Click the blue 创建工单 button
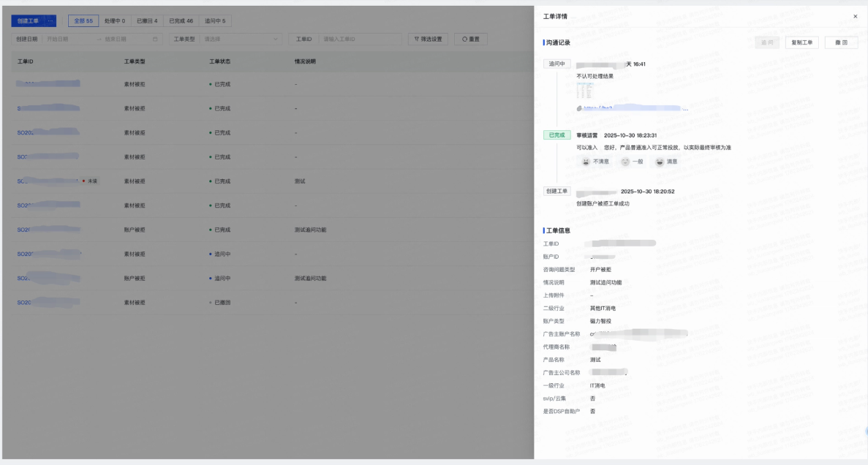 (x=28, y=21)
